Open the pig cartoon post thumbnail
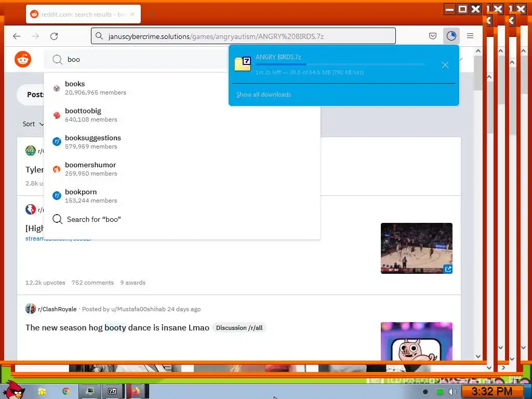The image size is (532, 399). pos(416,341)
